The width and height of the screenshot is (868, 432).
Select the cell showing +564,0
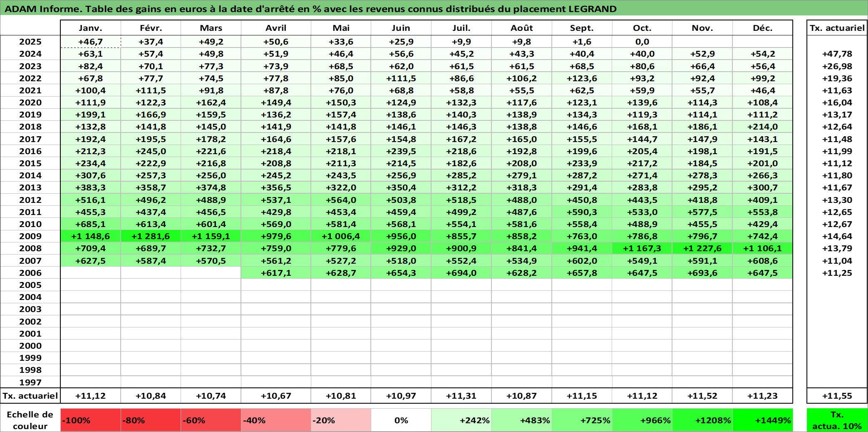[341, 200]
